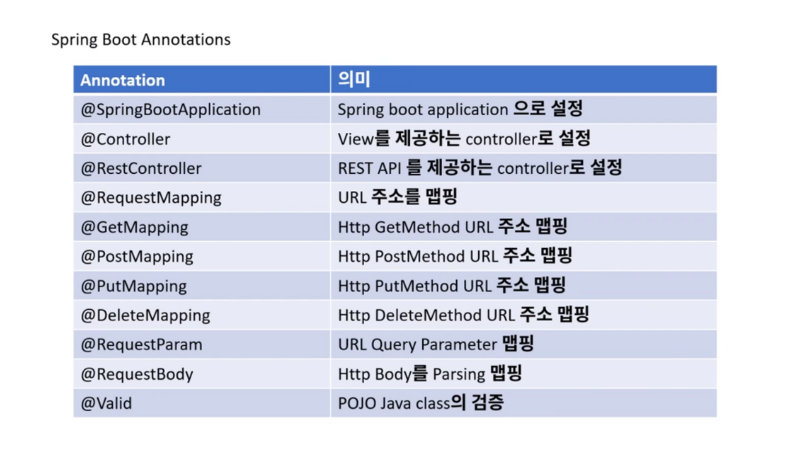Click the @Valid annotation cell
810x449 pixels.
click(201, 403)
